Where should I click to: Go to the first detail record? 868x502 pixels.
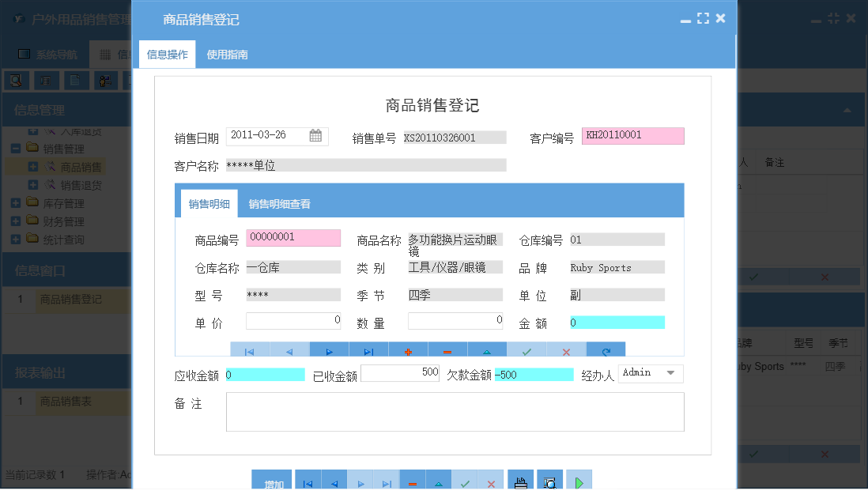click(x=248, y=350)
